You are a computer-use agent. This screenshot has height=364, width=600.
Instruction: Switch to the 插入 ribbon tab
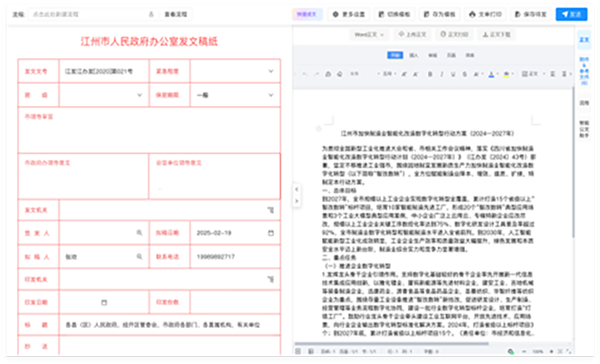(x=414, y=55)
